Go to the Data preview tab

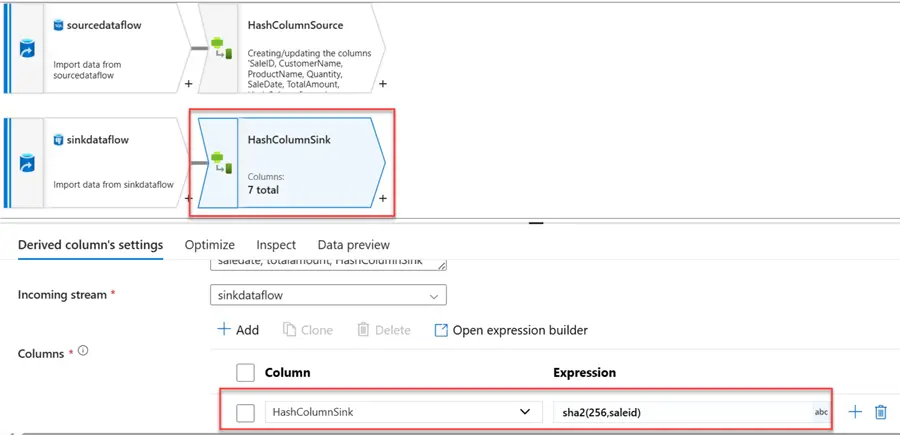[353, 245]
